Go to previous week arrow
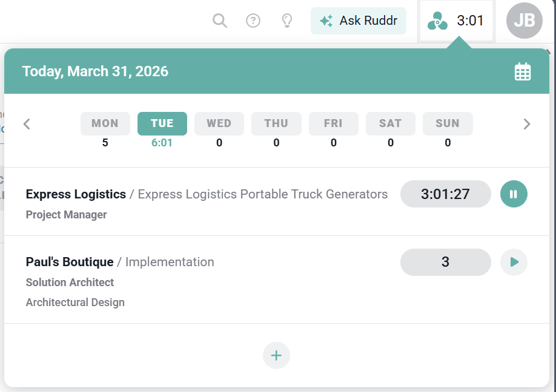Image resolution: width=556 pixels, height=392 pixels. 27,124
